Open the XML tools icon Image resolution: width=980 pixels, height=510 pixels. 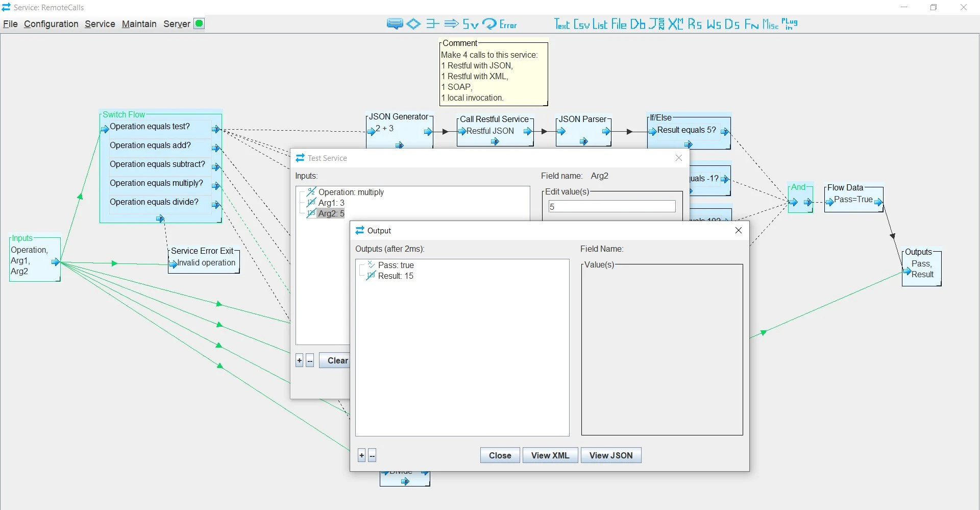[x=675, y=24]
